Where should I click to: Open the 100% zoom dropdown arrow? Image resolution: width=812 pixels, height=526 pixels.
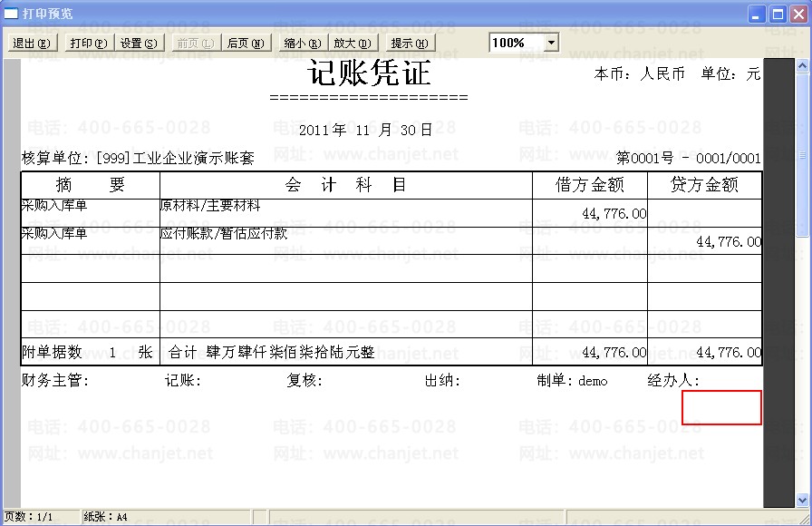(552, 43)
